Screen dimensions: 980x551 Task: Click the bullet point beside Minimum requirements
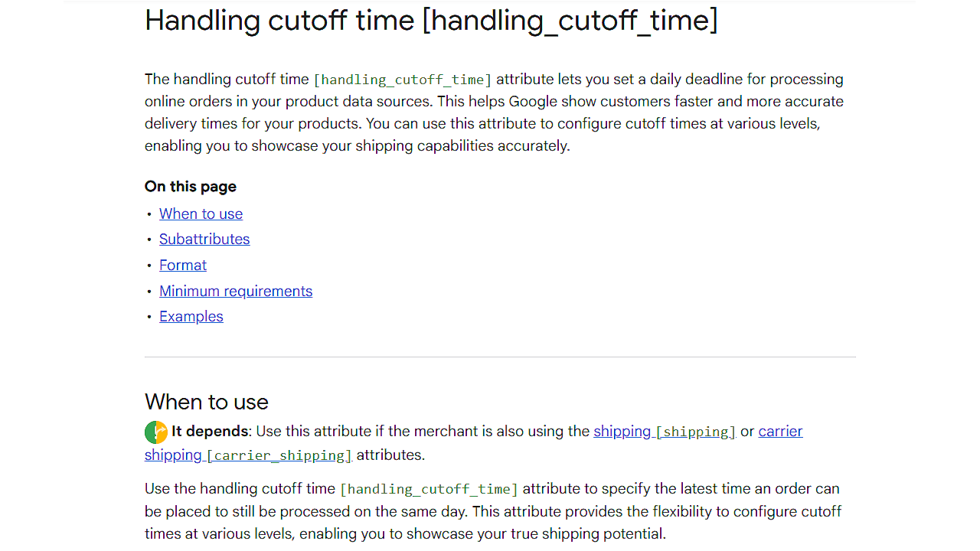[x=149, y=292]
